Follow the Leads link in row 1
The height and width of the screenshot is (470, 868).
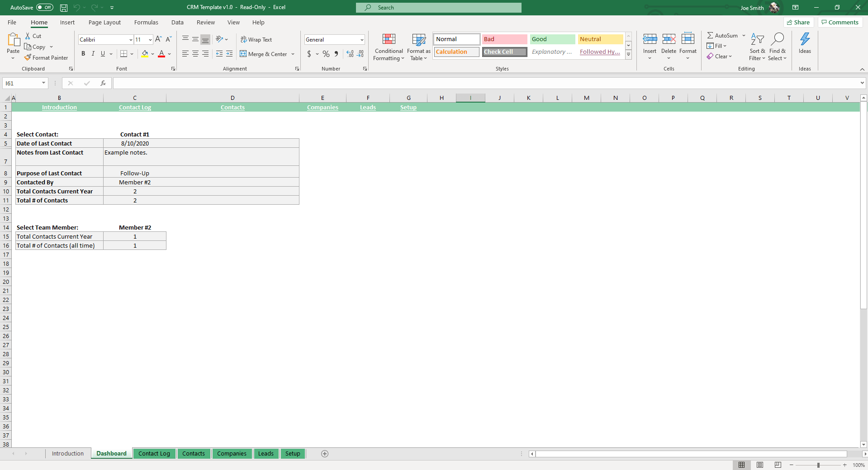(x=368, y=108)
